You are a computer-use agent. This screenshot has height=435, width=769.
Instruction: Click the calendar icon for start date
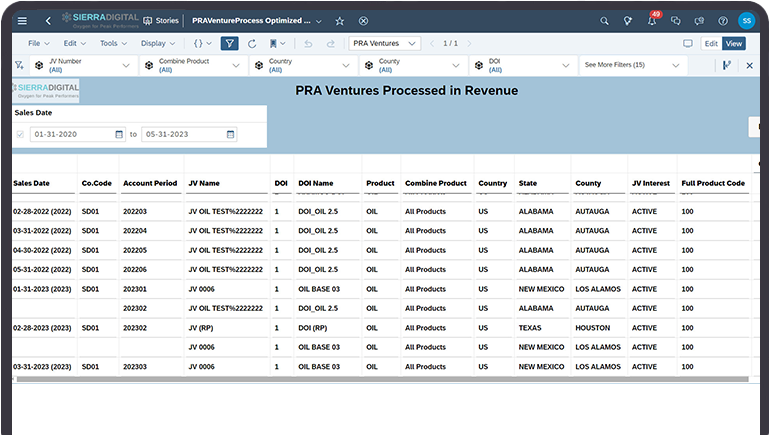click(x=120, y=134)
